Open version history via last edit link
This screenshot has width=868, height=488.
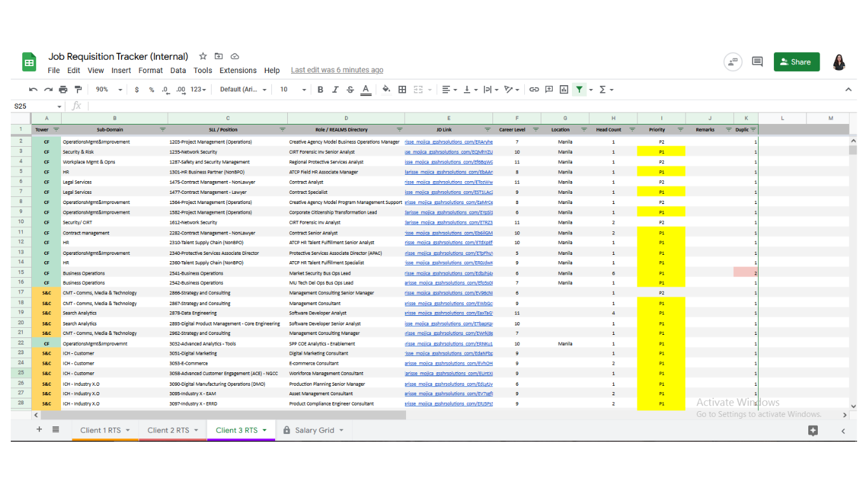coord(337,71)
